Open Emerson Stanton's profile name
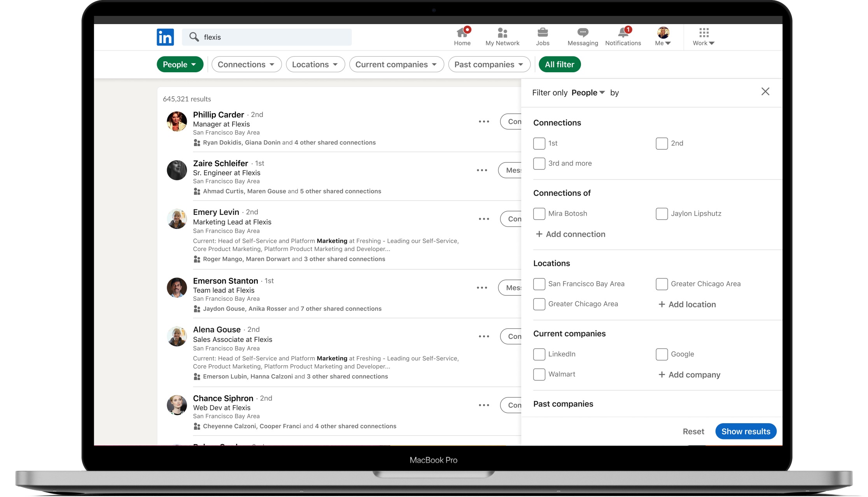 click(x=226, y=281)
